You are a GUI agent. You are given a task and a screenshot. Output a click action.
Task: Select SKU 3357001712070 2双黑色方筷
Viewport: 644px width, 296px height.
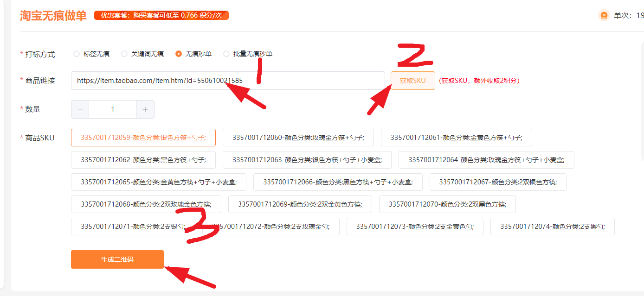pyautogui.click(x=447, y=204)
